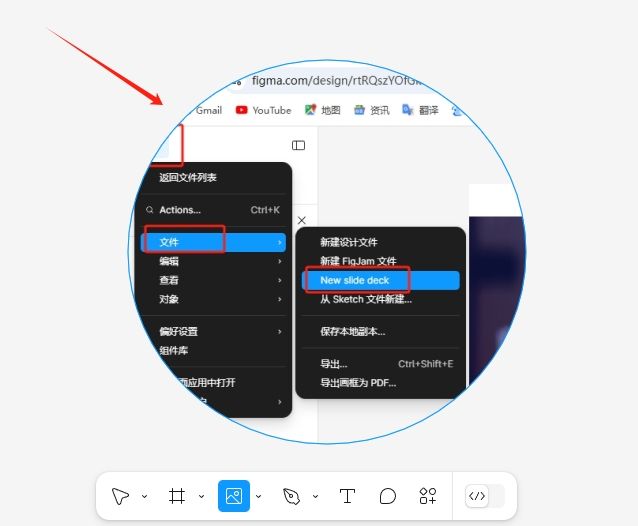Click arrow beside 偏好设置
The width and height of the screenshot is (638, 526).
coord(280,332)
